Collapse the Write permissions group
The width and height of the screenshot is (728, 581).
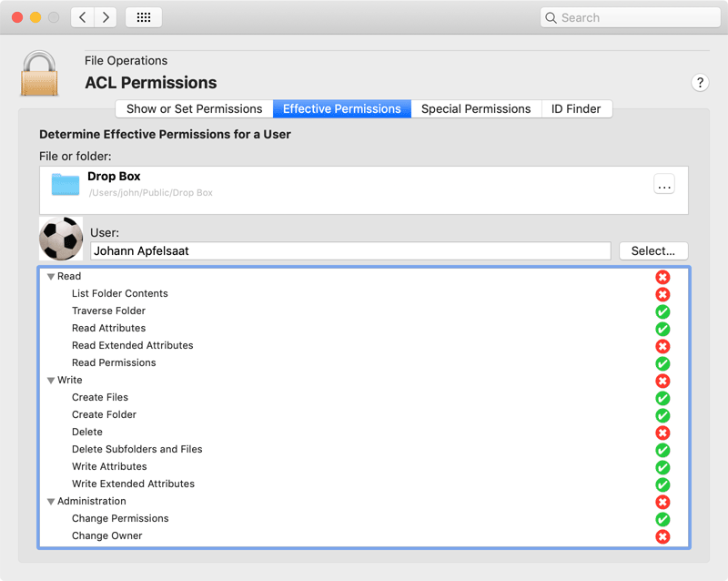click(51, 381)
